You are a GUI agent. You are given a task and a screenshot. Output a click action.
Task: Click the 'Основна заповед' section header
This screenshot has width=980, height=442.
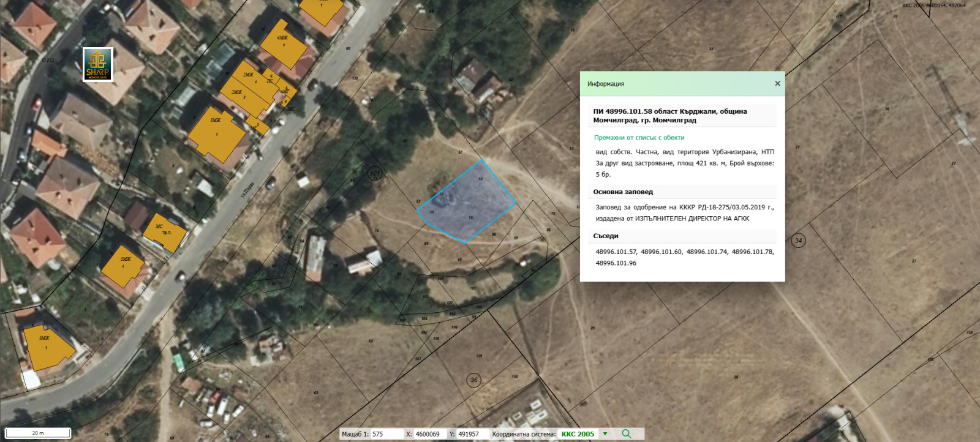coord(623,192)
